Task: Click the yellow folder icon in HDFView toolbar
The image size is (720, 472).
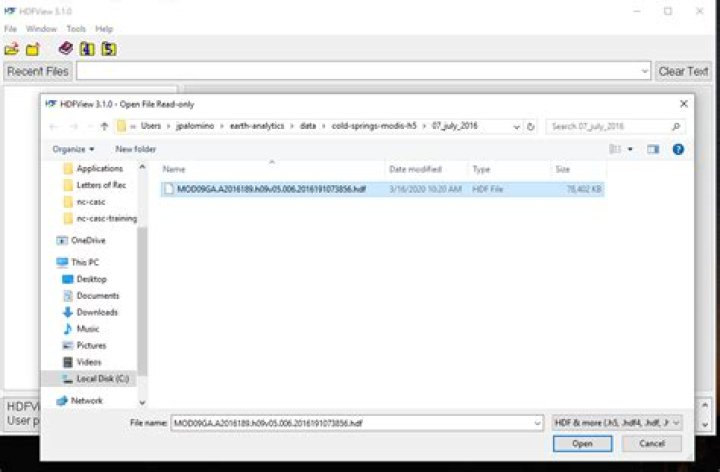Action: click(x=33, y=49)
